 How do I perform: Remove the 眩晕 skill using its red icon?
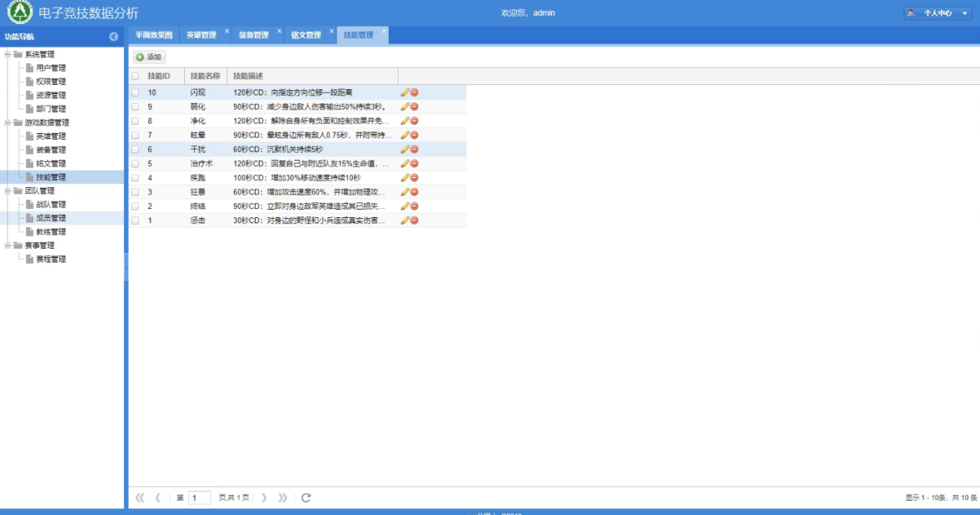click(x=414, y=135)
